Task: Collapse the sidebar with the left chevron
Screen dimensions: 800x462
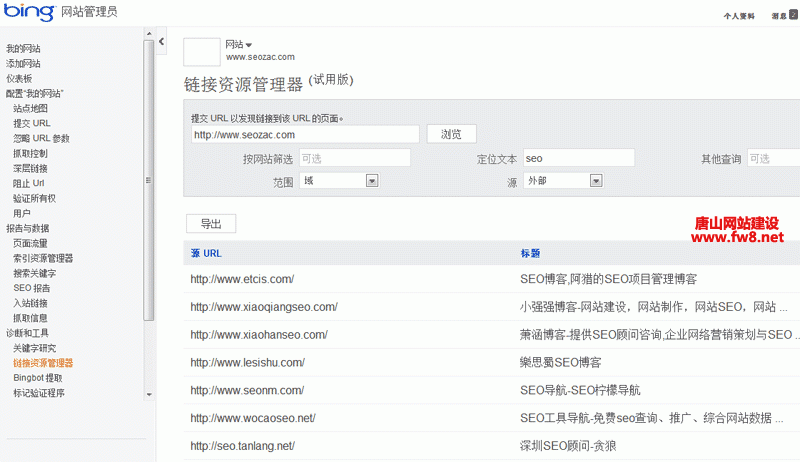Action: 161,42
